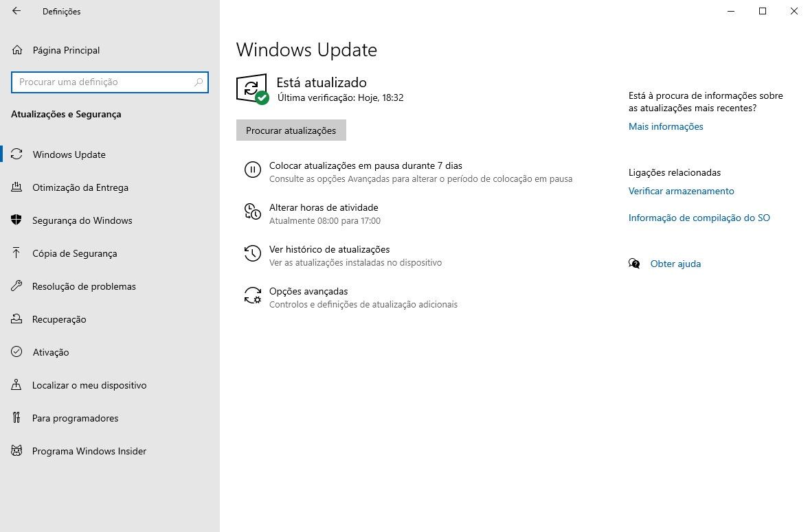The height and width of the screenshot is (532, 810).
Task: Click 'Controlos e definições de atualização adicionais' text
Action: point(363,305)
